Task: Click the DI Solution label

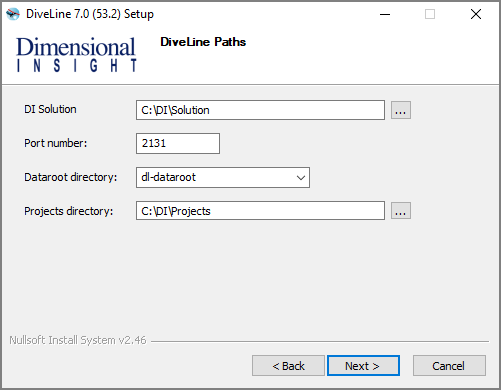Action: 50,109
